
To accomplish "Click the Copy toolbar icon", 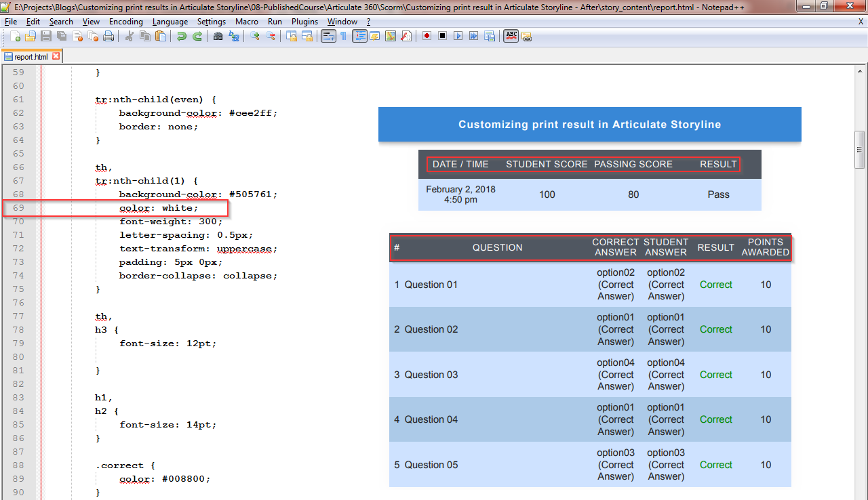I will 145,36.
